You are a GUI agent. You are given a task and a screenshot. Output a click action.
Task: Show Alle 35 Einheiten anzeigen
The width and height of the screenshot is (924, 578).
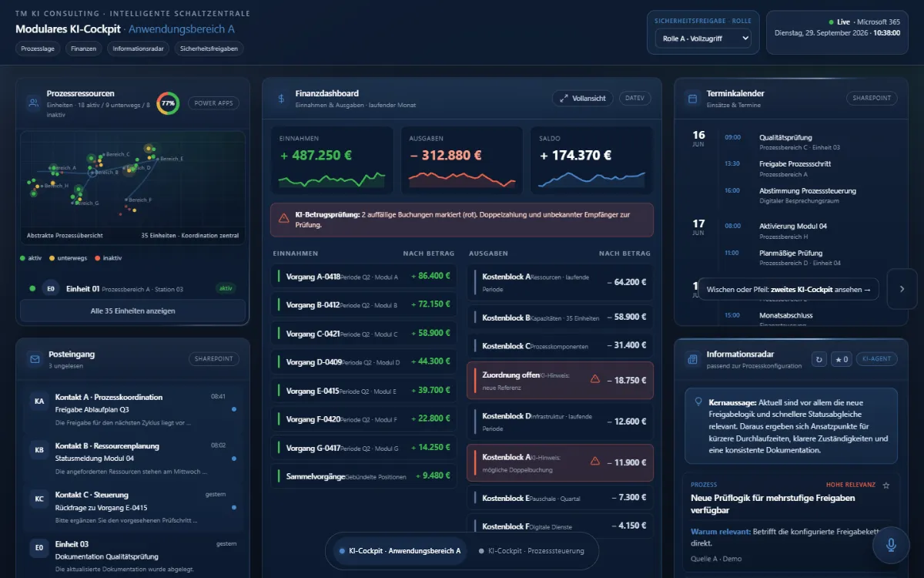click(x=132, y=311)
